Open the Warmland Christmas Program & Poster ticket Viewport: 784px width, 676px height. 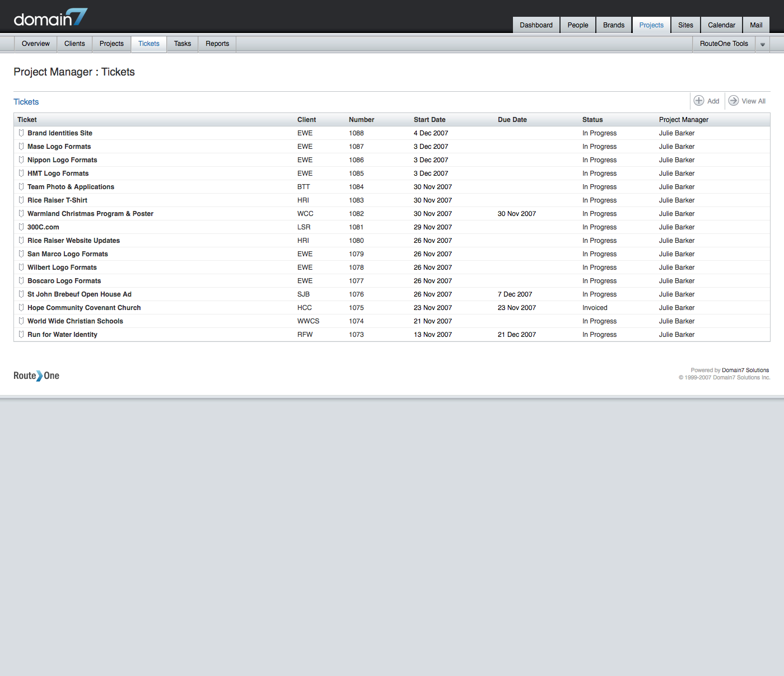(90, 214)
